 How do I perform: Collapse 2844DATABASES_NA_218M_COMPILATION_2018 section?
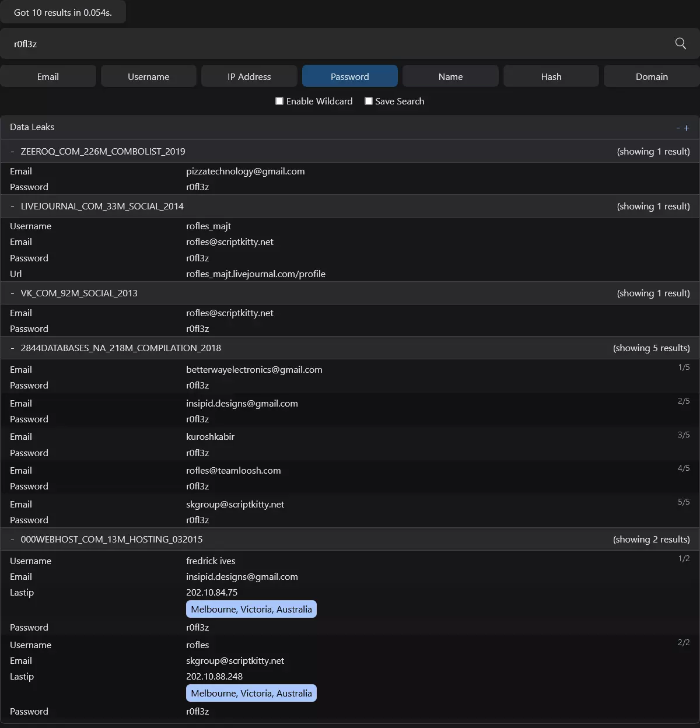pyautogui.click(x=12, y=348)
